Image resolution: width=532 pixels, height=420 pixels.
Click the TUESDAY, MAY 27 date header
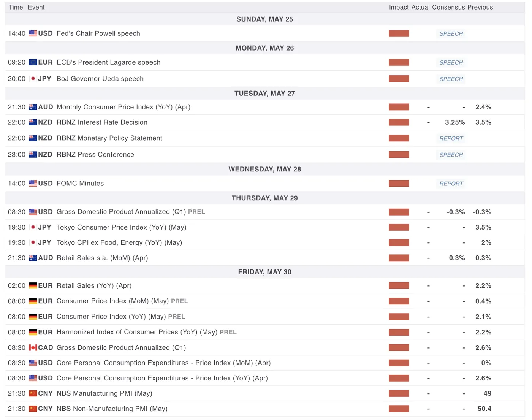(x=265, y=94)
